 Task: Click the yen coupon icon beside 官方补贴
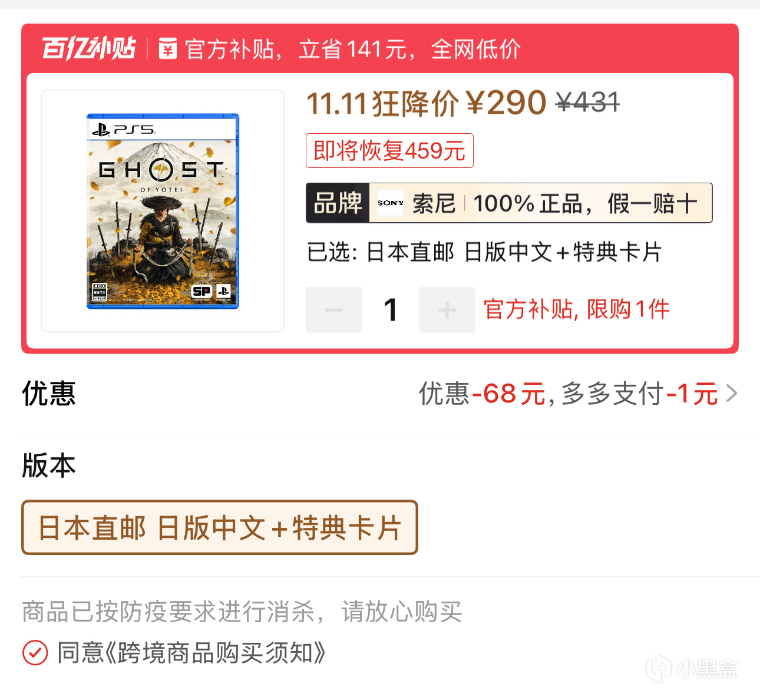(168, 48)
